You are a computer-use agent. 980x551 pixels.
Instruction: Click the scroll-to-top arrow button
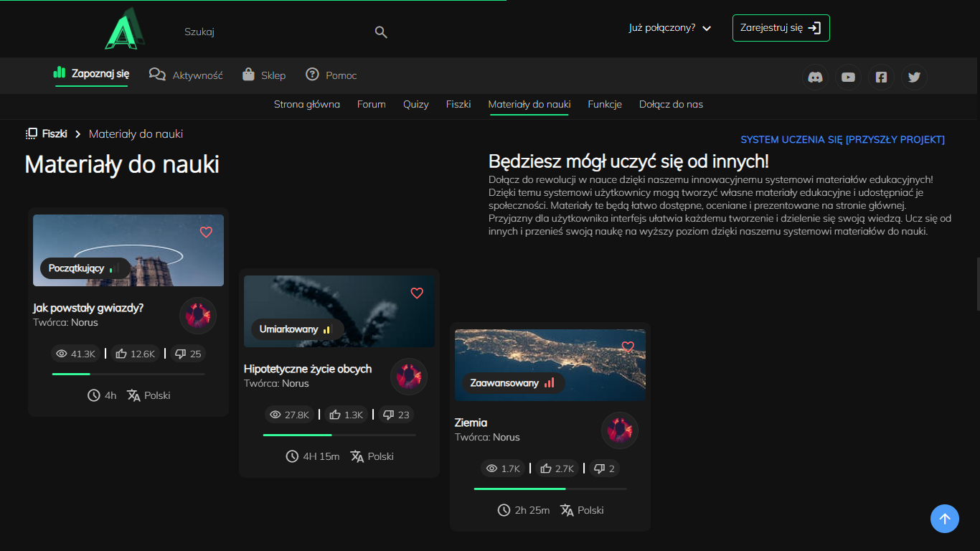point(944,519)
